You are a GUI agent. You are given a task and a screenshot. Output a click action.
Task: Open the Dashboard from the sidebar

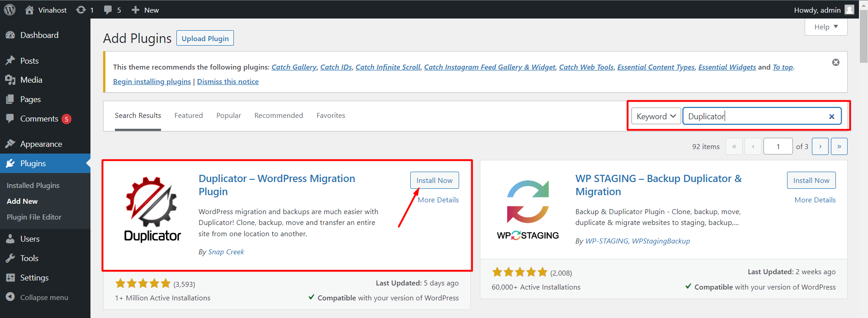pyautogui.click(x=39, y=35)
